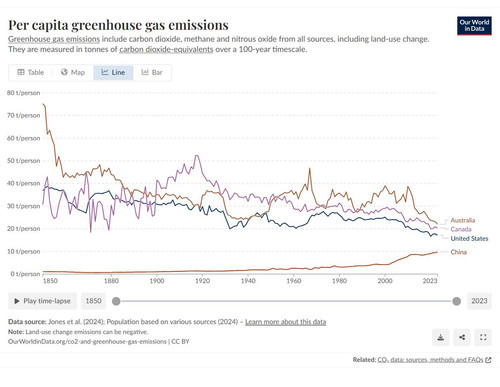The height and width of the screenshot is (387, 500).
Task: Click the right timeline slider handle
Action: (457, 301)
